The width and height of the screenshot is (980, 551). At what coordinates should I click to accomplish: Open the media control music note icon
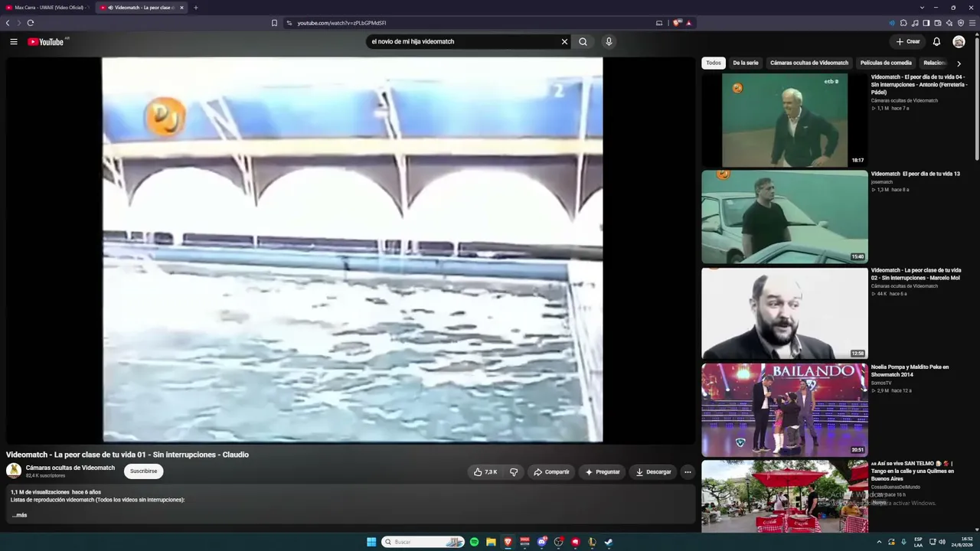(915, 23)
